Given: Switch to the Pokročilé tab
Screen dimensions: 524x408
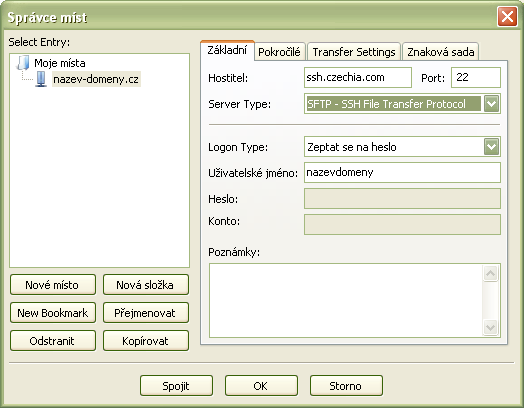Looking at the screenshot, I should 279,52.
